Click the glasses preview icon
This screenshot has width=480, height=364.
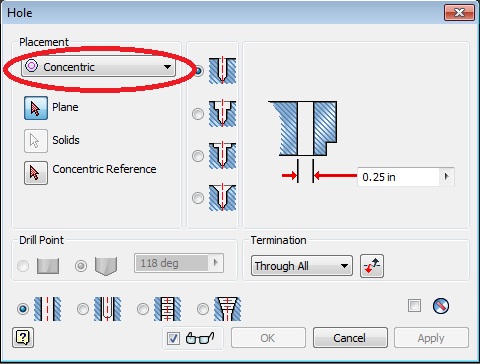click(200, 338)
